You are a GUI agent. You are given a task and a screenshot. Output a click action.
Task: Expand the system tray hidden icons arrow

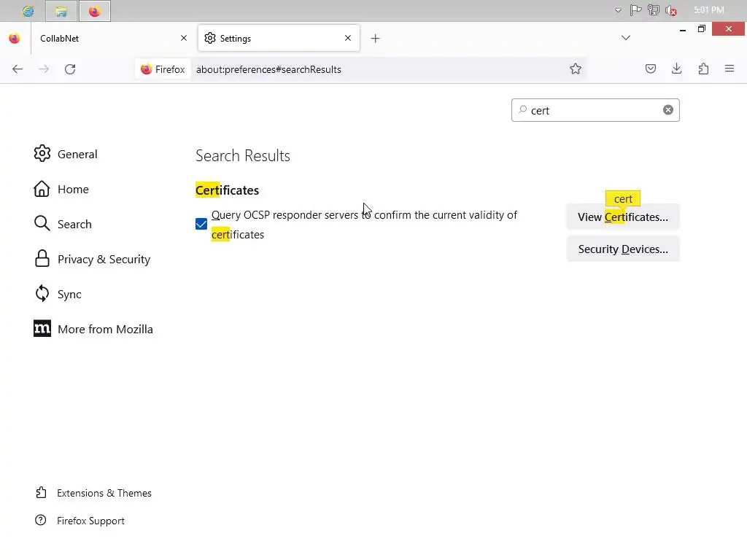pos(619,11)
